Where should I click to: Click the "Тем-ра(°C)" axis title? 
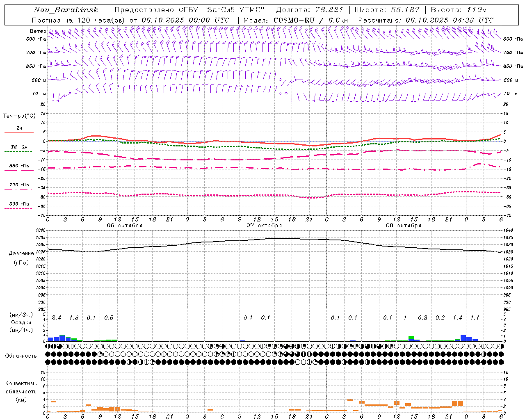19,116
